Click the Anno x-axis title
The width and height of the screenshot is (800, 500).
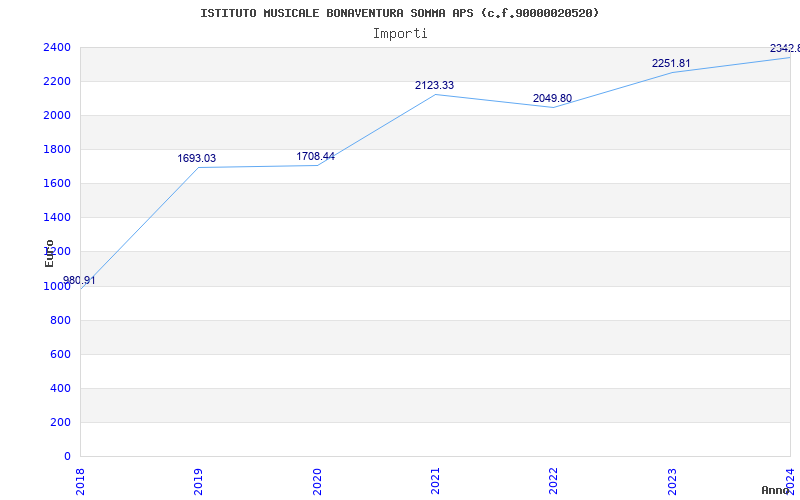pyautogui.click(x=775, y=490)
